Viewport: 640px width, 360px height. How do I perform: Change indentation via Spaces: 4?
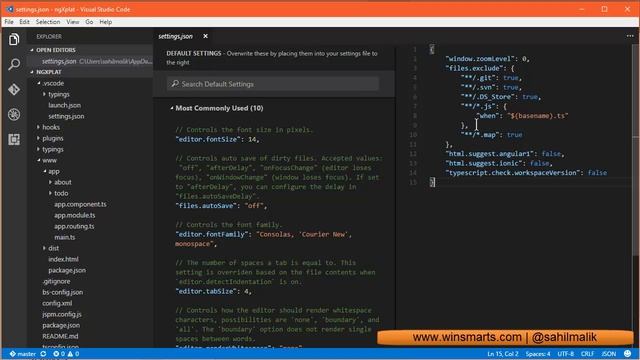coord(538,354)
